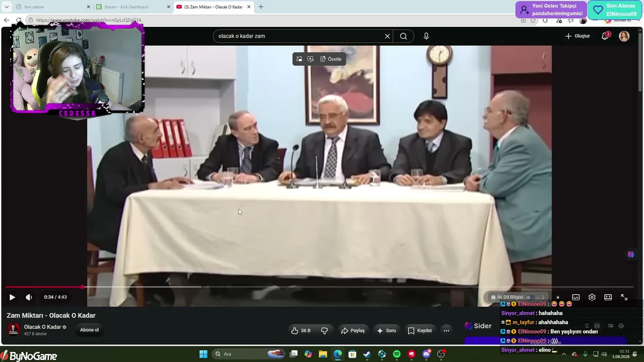
Task: Switch to theater mode view
Action: click(x=608, y=297)
